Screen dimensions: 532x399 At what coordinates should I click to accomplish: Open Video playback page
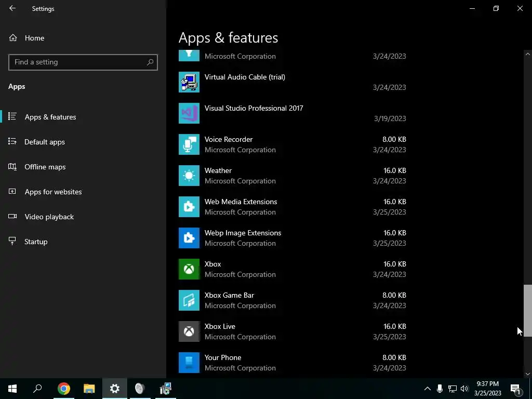coord(83,217)
